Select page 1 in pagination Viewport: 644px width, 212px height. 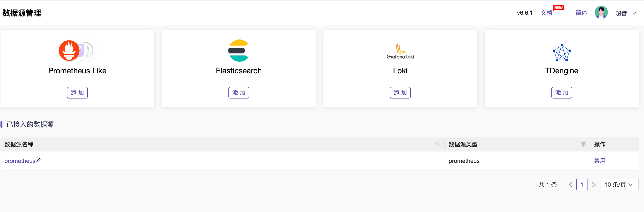(x=582, y=185)
